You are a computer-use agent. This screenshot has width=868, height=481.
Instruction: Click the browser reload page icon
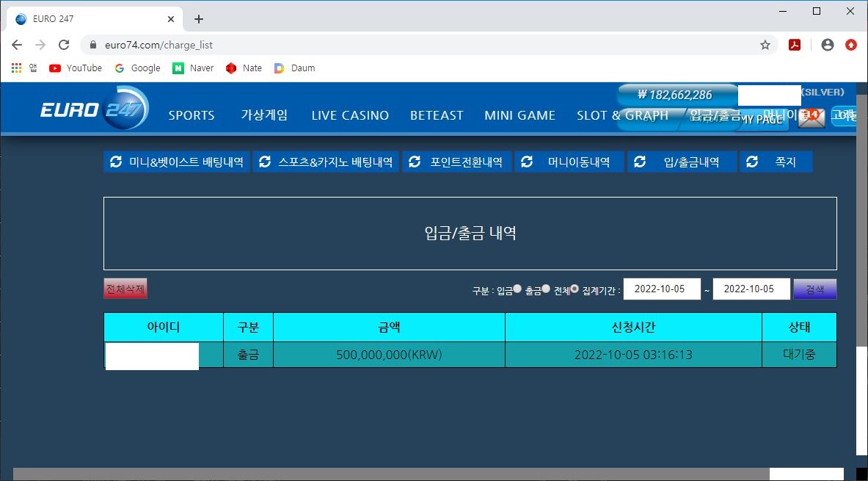(64, 45)
